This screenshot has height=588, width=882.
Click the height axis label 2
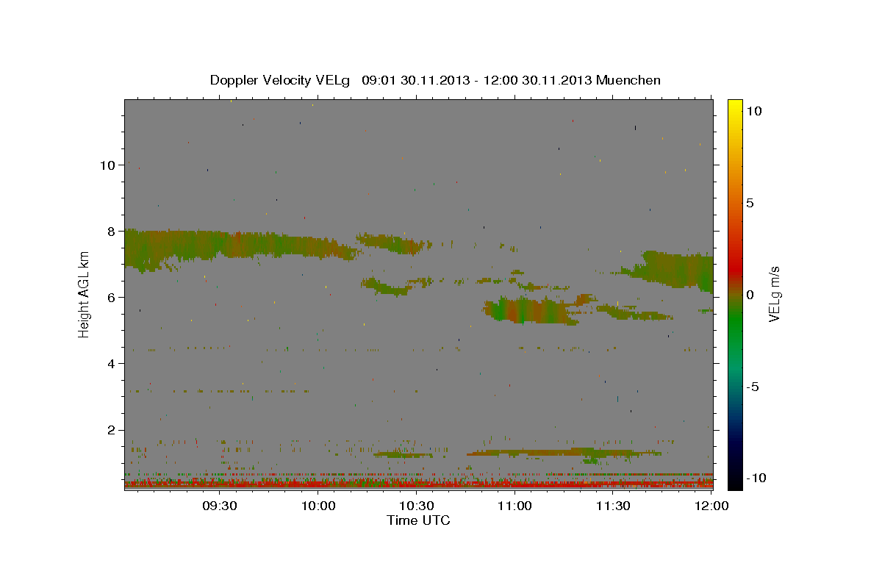click(111, 429)
